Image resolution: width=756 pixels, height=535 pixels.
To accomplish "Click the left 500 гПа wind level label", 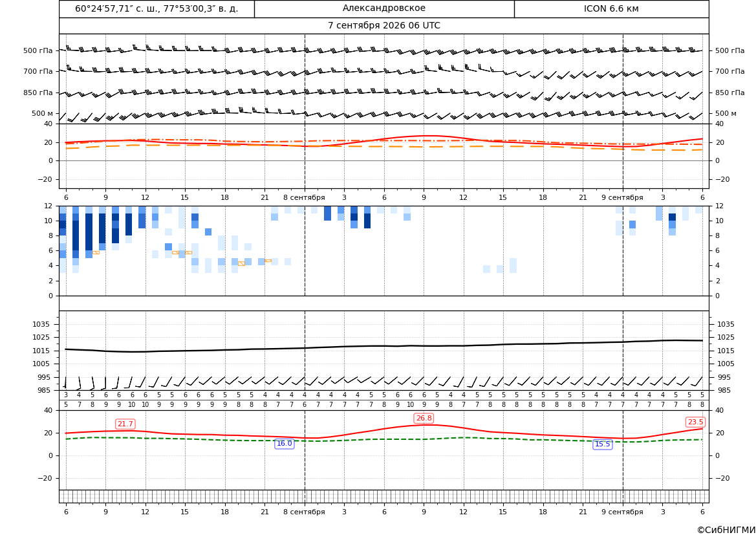I will pos(38,50).
